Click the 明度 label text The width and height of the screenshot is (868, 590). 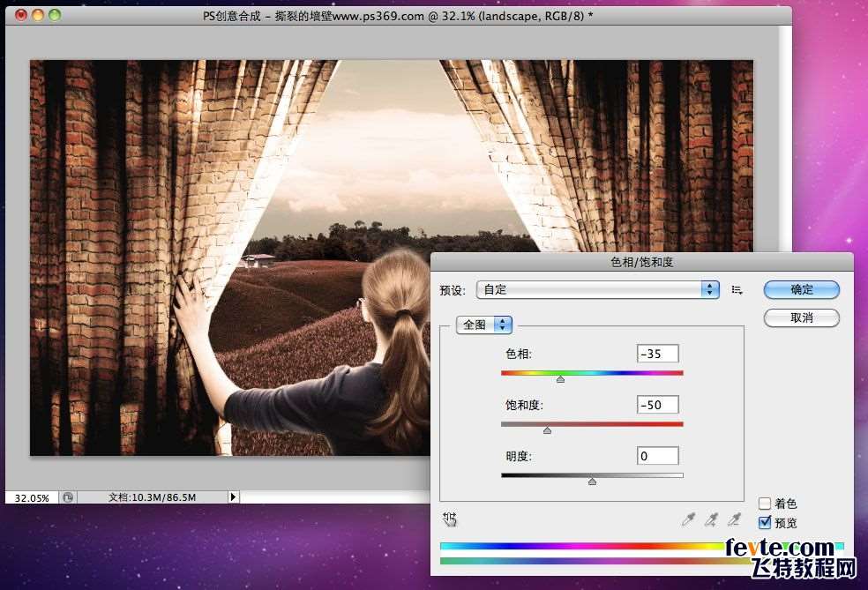pyautogui.click(x=518, y=456)
